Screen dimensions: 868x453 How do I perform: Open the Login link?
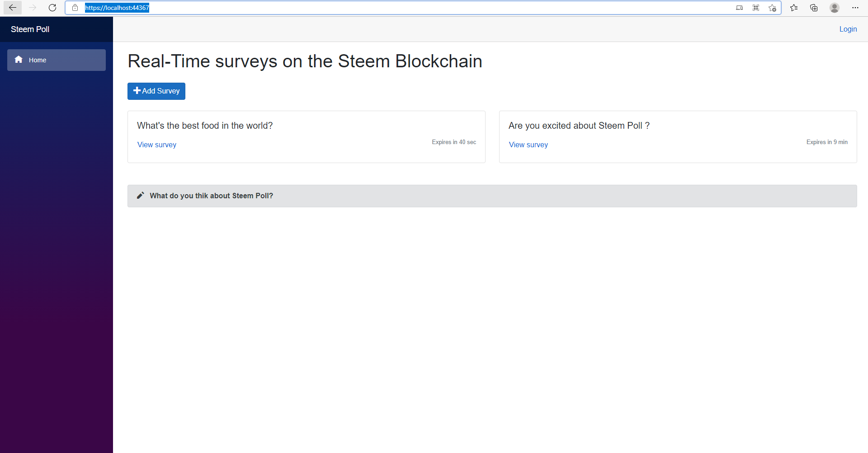click(848, 29)
